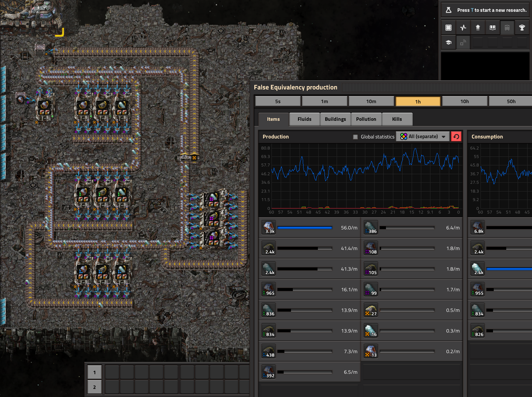
Task: Switch to the Kills tab
Action: click(x=397, y=119)
